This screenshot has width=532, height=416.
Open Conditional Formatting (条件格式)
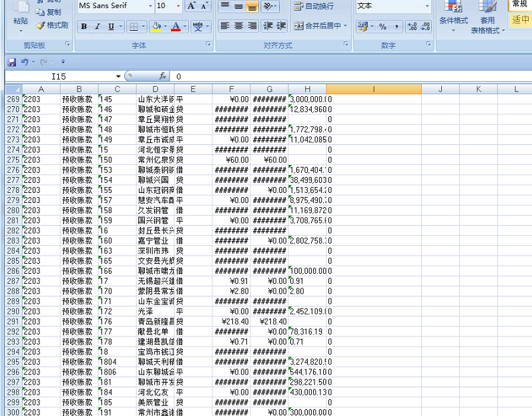pos(454,17)
